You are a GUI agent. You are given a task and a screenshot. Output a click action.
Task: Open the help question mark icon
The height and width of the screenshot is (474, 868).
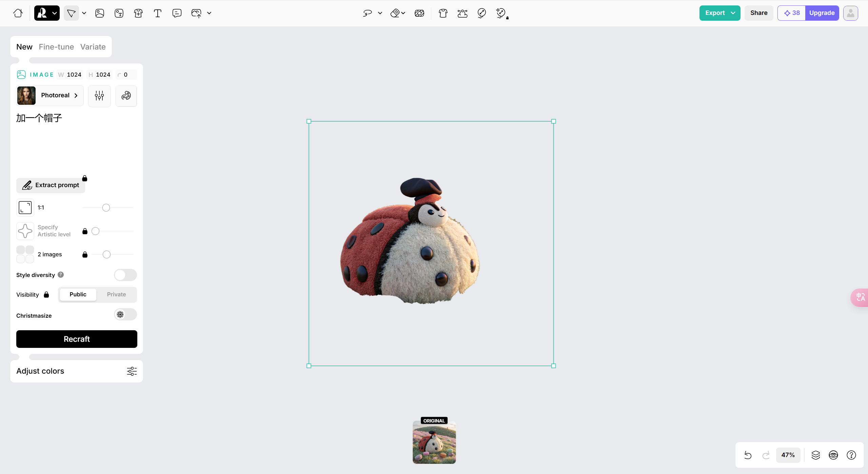[x=851, y=455]
